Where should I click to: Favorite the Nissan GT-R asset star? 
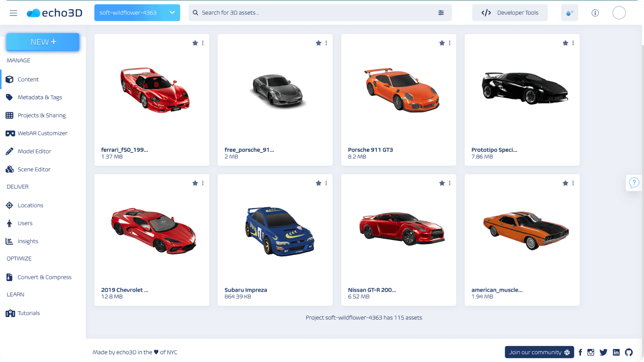[442, 183]
